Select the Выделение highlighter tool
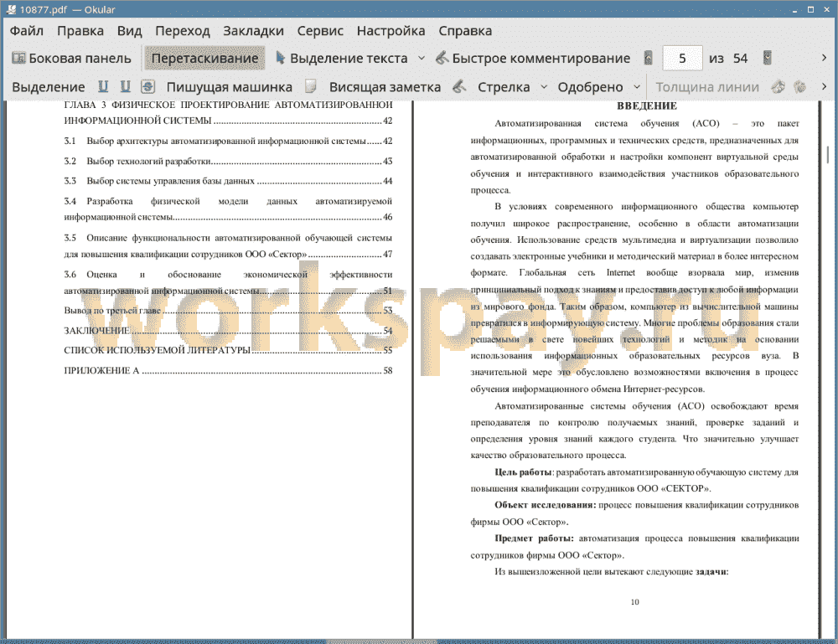This screenshot has width=838, height=644. pyautogui.click(x=48, y=87)
